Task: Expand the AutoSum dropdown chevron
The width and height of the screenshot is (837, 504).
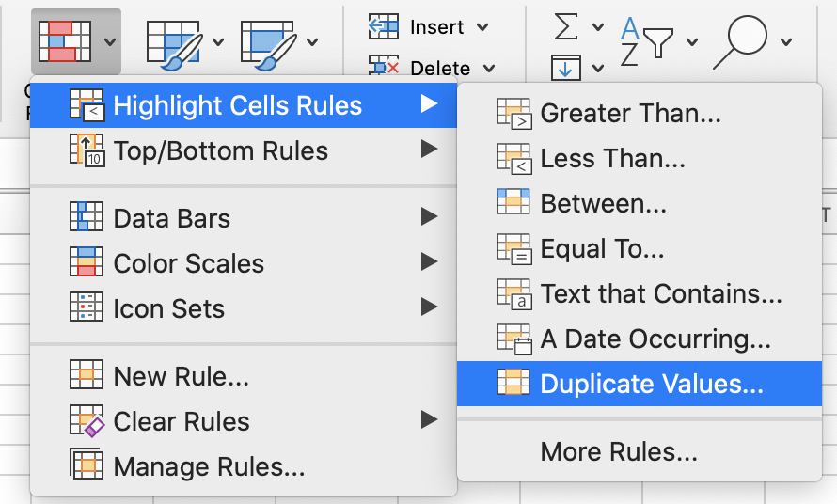Action: (x=598, y=26)
